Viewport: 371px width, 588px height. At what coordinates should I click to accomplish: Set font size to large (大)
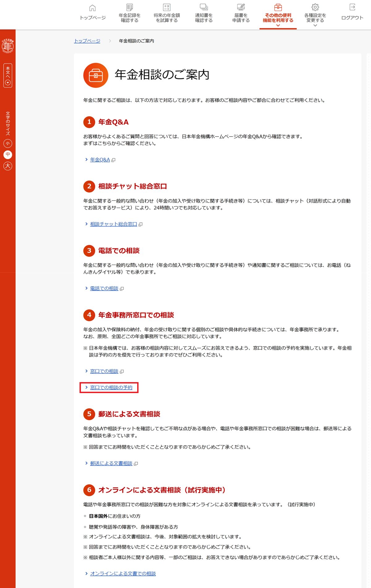(x=8, y=166)
